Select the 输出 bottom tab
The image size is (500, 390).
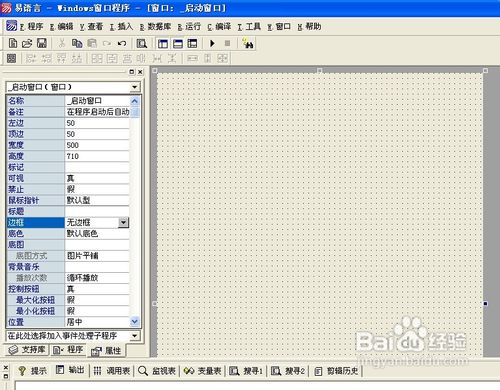(x=70, y=370)
